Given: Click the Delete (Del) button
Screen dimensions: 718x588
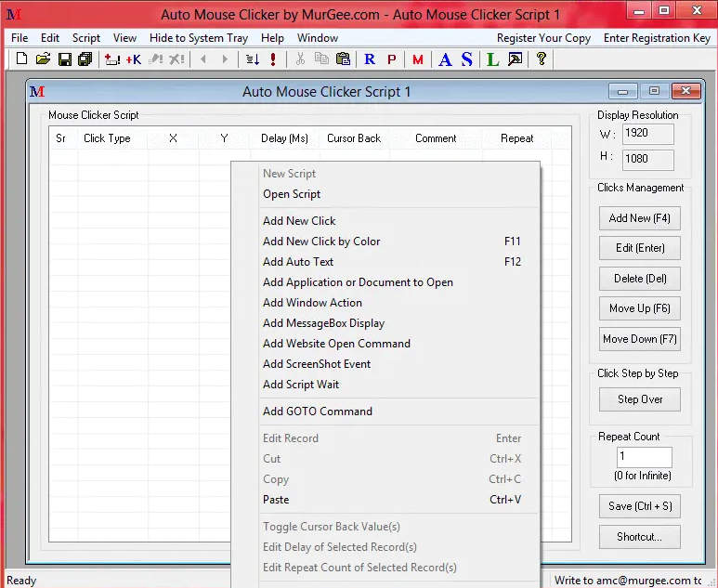Looking at the screenshot, I should tap(640, 279).
